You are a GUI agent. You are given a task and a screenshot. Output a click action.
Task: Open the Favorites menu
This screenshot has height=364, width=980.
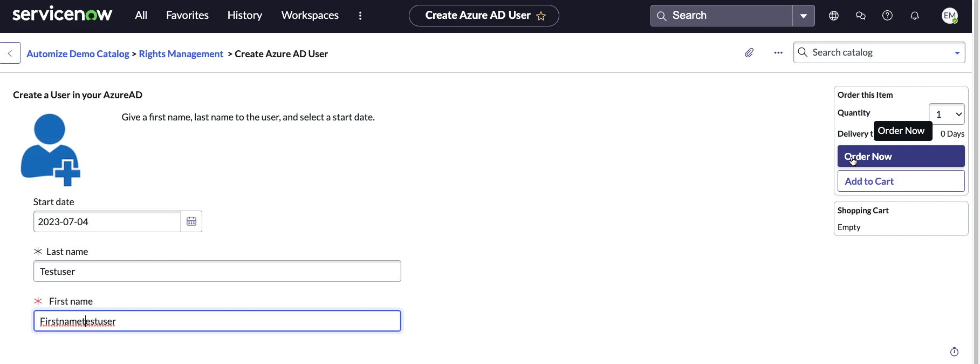click(187, 15)
